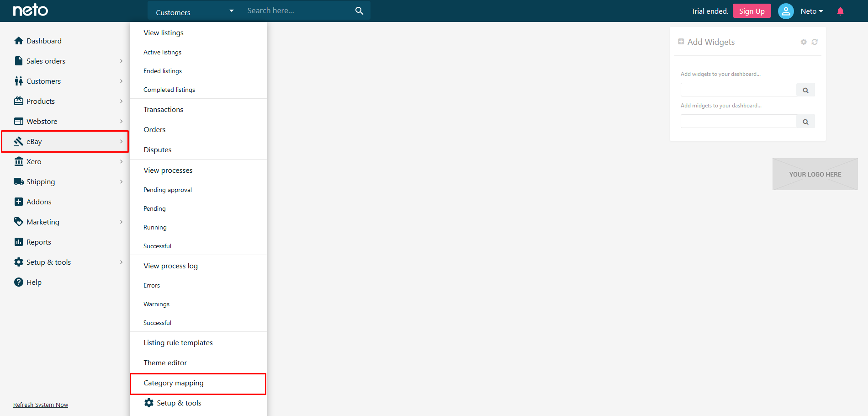The image size is (868, 416).
Task: Expand the Marketing chevron
Action: 121,222
